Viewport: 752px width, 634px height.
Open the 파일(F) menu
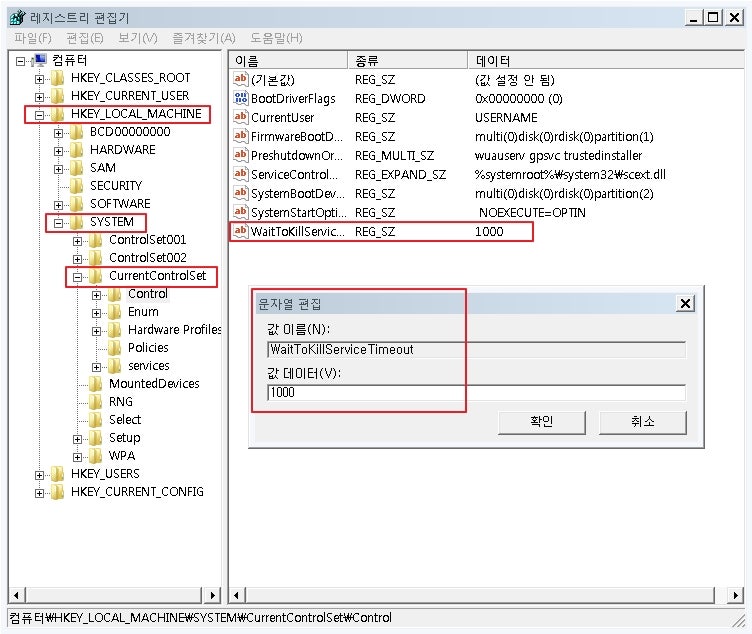(33, 38)
